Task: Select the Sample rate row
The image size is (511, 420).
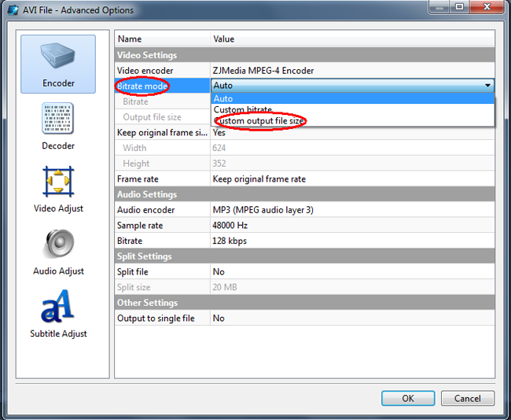Action: click(x=305, y=225)
